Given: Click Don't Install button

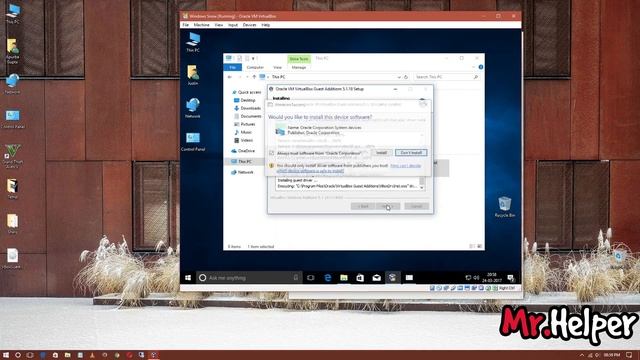Looking at the screenshot, I should click(411, 153).
